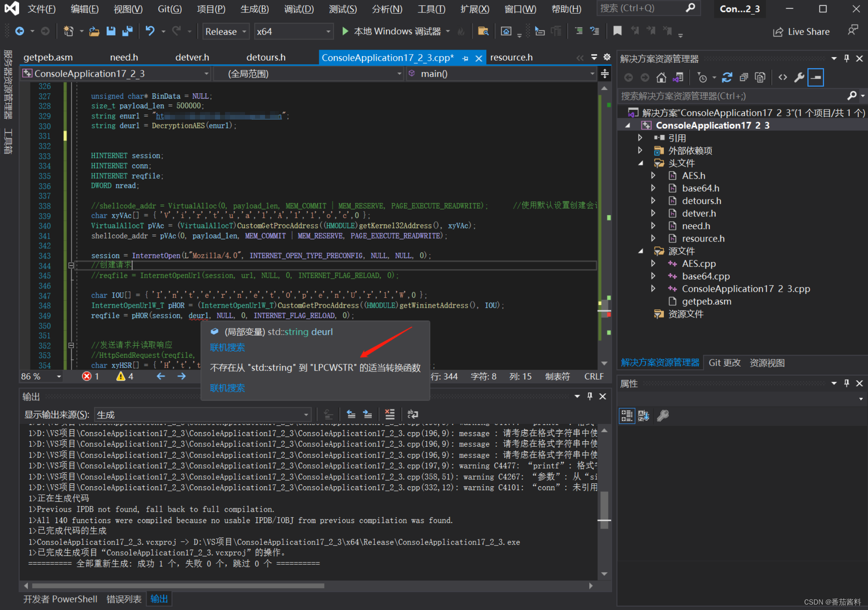Viewport: 868px width, 610px height.
Task: Toggle pin on ConsoleApplication17_2_3.cpp tab
Action: coord(465,58)
